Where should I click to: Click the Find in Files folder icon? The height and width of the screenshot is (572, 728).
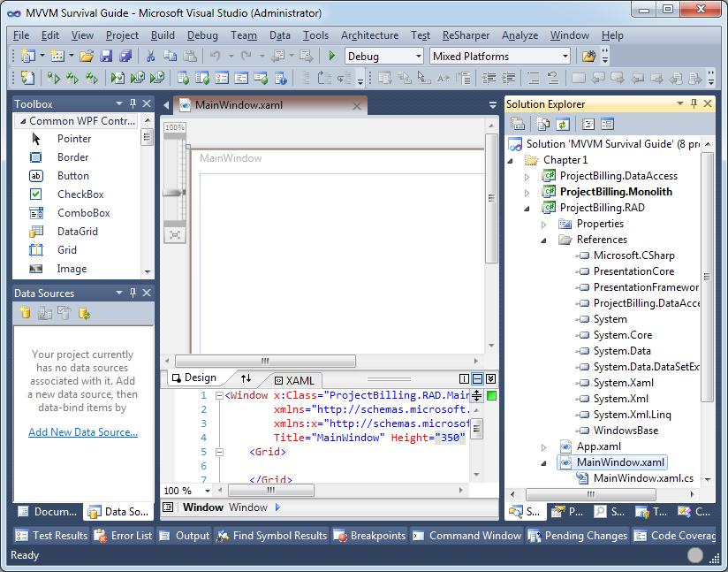coord(588,57)
